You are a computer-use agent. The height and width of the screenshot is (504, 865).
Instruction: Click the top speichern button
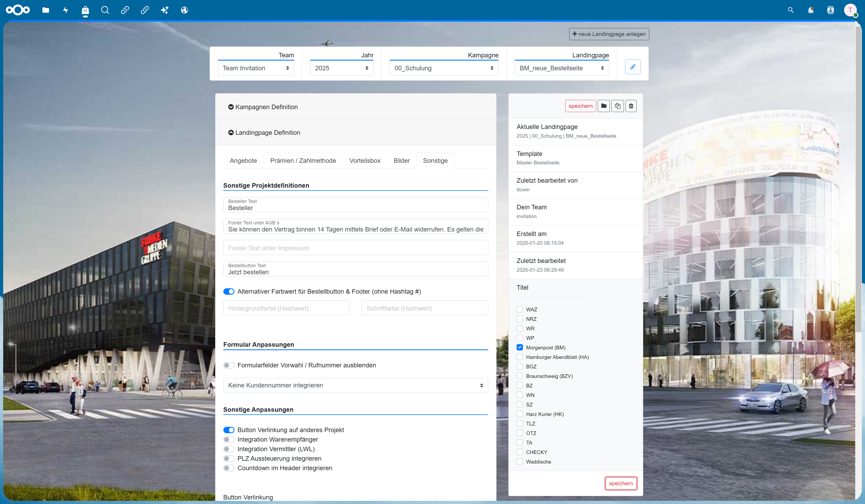tap(581, 106)
